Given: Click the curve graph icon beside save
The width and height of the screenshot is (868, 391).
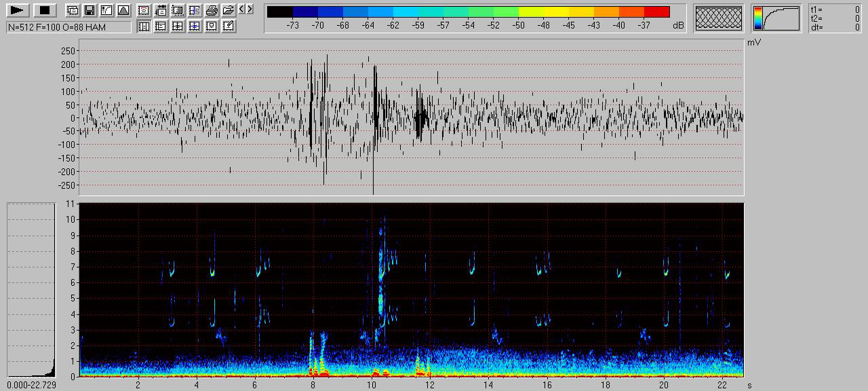Looking at the screenshot, I should pyautogui.click(x=106, y=10).
